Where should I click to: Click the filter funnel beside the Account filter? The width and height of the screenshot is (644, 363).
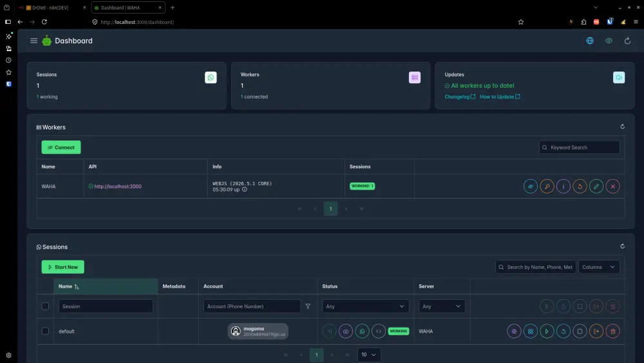[308, 306]
